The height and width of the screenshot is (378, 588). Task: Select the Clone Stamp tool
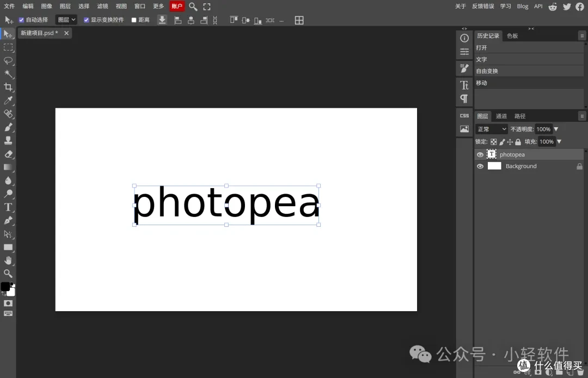click(8, 140)
